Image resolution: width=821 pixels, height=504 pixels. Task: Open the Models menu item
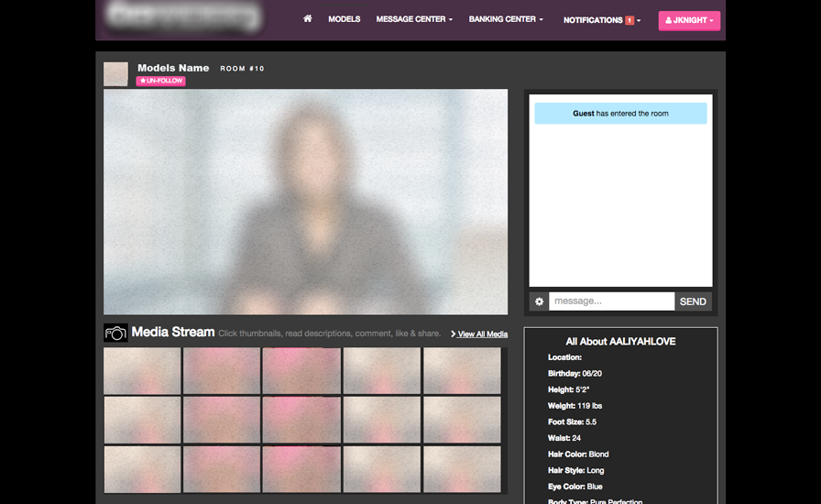pyautogui.click(x=344, y=19)
